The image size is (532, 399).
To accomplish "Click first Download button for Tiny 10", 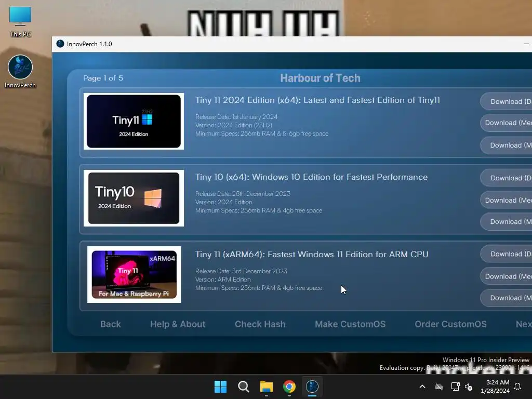I will pyautogui.click(x=506, y=178).
